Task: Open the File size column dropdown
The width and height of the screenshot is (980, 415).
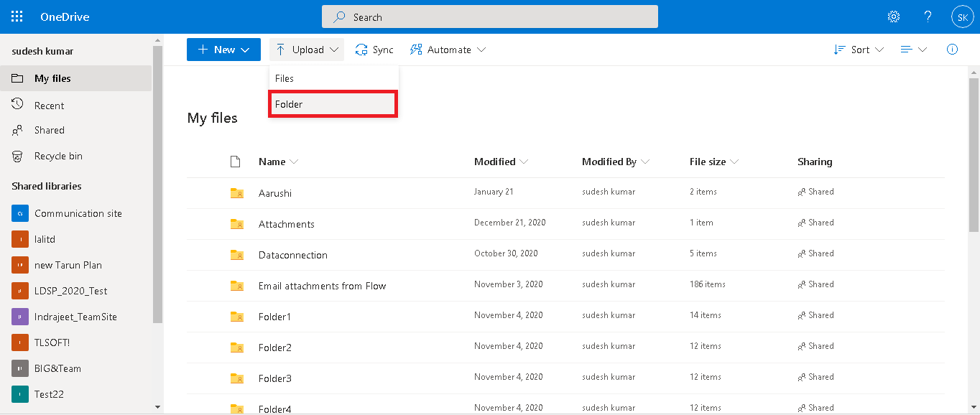Action: (714, 162)
